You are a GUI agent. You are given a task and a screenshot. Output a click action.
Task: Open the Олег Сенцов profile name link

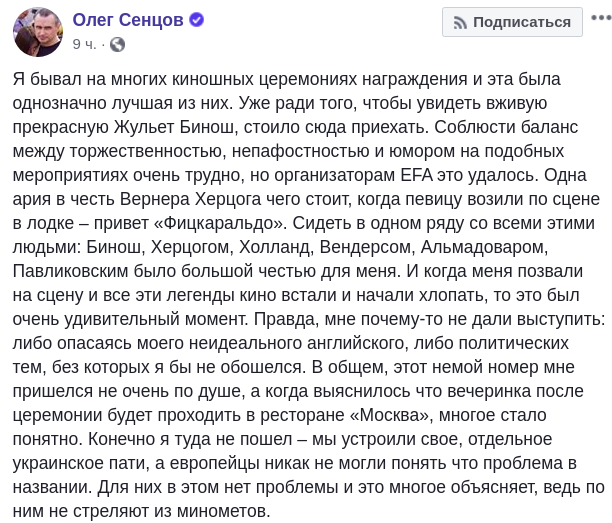[126, 21]
